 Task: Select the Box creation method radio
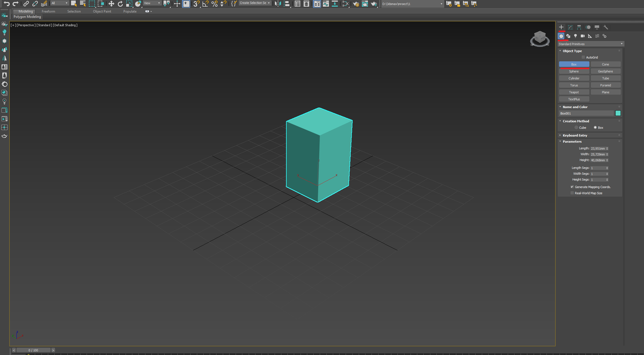[x=595, y=128]
